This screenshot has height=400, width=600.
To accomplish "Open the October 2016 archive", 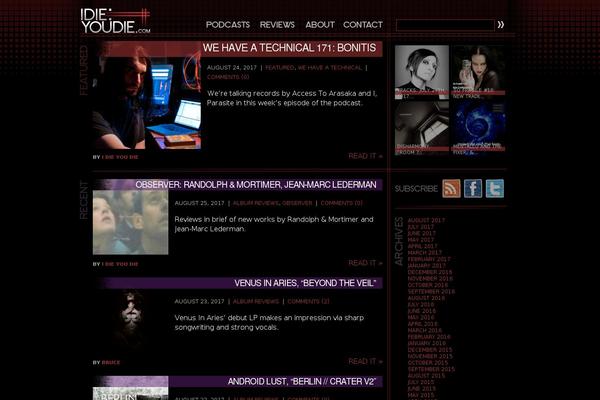I will [428, 286].
